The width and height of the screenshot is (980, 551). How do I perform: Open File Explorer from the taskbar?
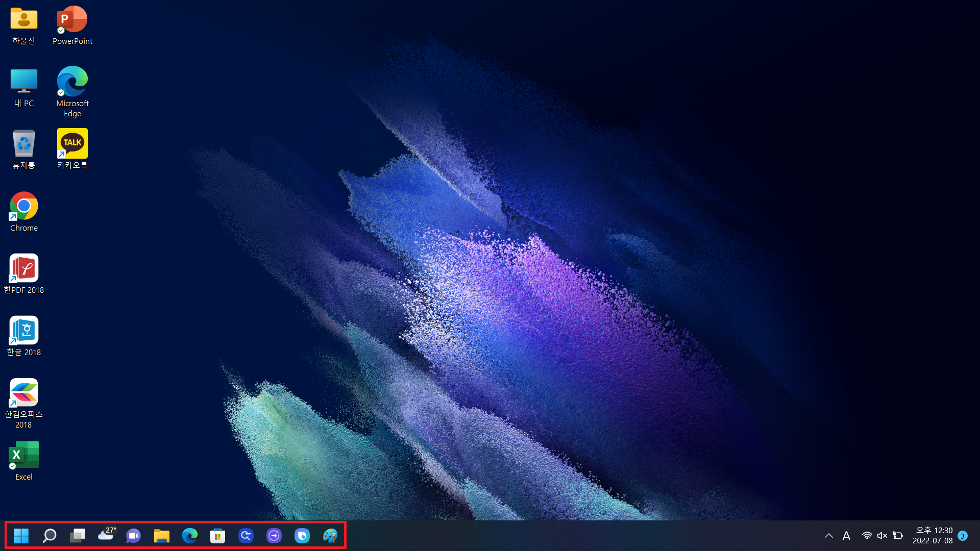click(162, 536)
